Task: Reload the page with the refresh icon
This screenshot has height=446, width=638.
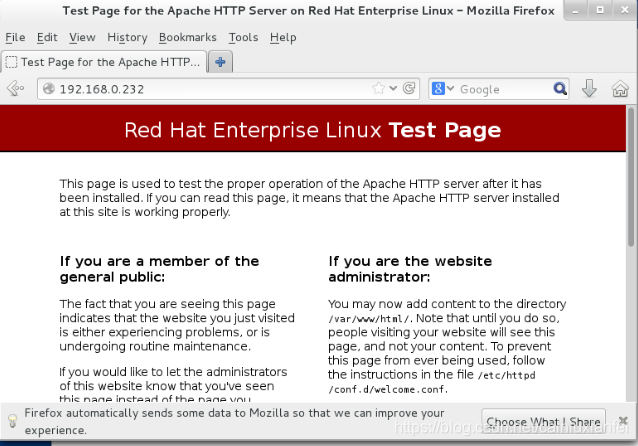Action: coord(409,88)
